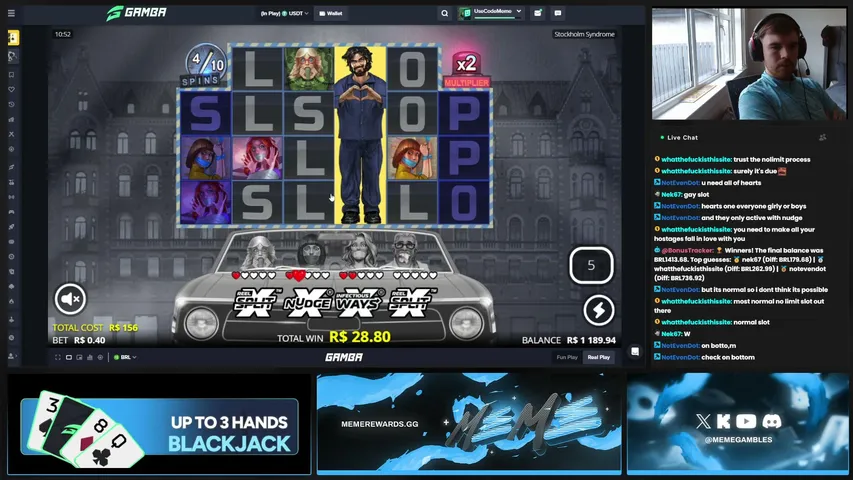Open favorites heart icon in sidebar

tap(11, 89)
